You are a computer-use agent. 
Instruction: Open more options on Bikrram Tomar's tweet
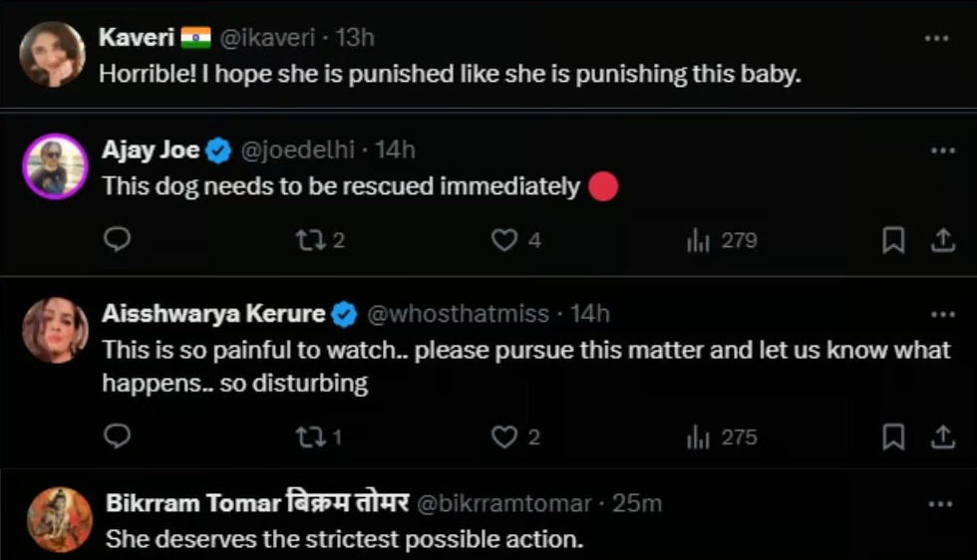[940, 504]
